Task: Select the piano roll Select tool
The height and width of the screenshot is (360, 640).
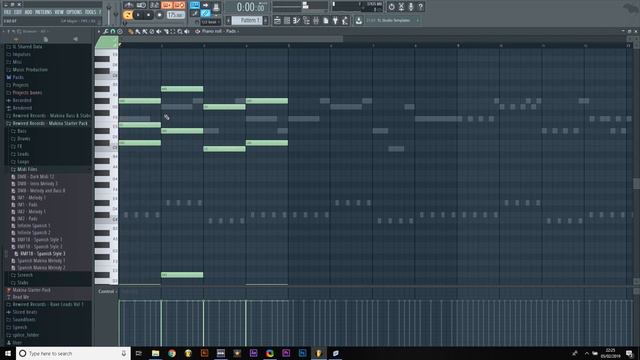Action: click(173, 31)
